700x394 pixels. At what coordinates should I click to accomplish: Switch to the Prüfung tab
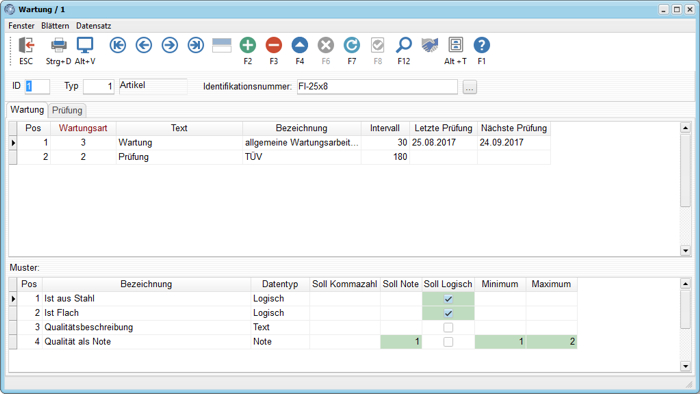pos(67,110)
